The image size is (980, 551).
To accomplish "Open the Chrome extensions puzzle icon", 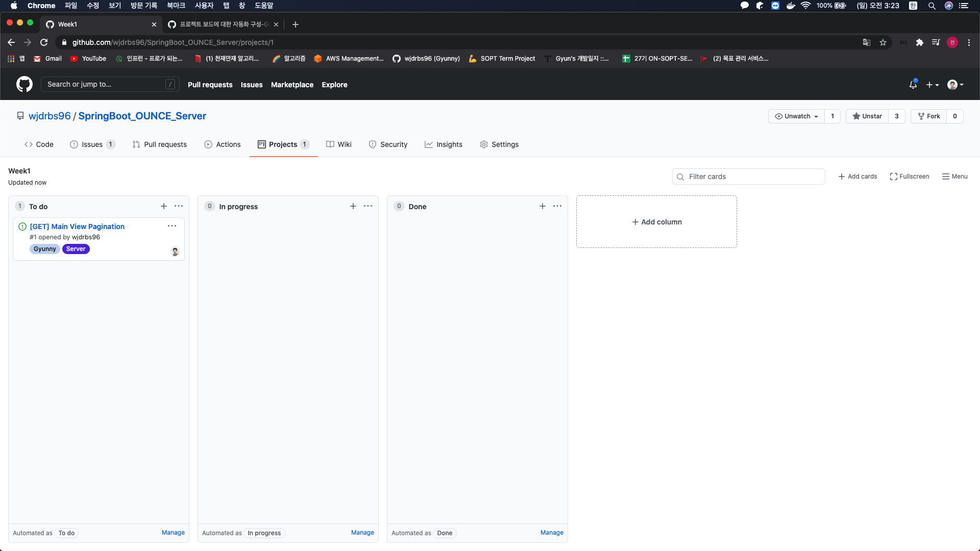I will [x=919, y=42].
